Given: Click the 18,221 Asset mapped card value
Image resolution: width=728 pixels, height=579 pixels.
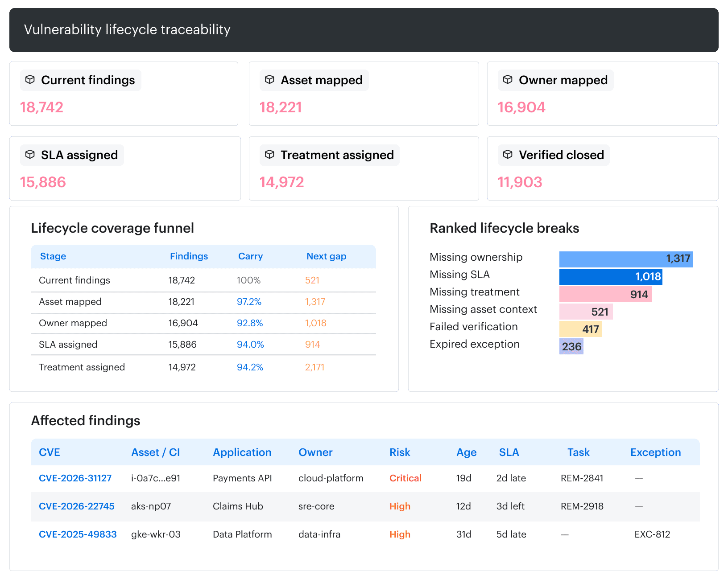Looking at the screenshot, I should (x=281, y=107).
